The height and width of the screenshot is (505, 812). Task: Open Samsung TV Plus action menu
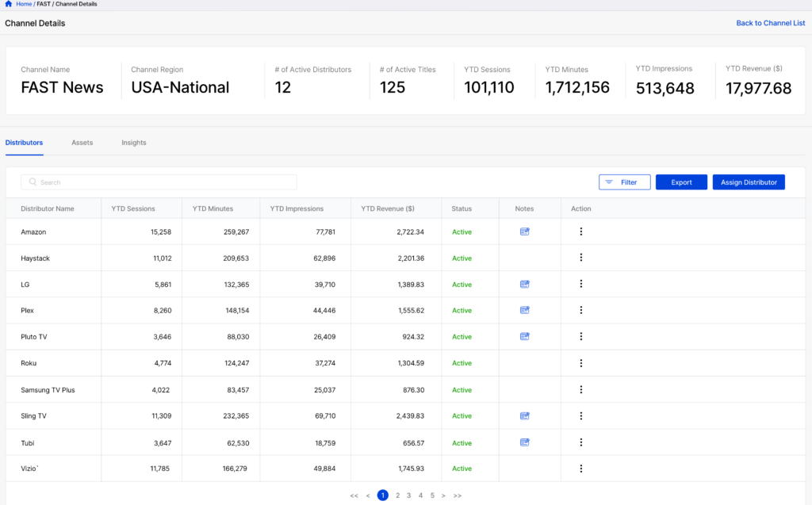(580, 389)
